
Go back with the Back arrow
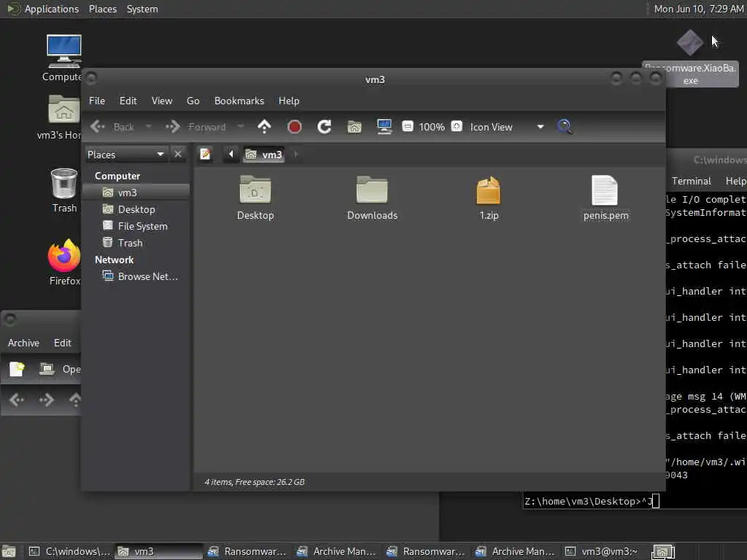coord(112,127)
